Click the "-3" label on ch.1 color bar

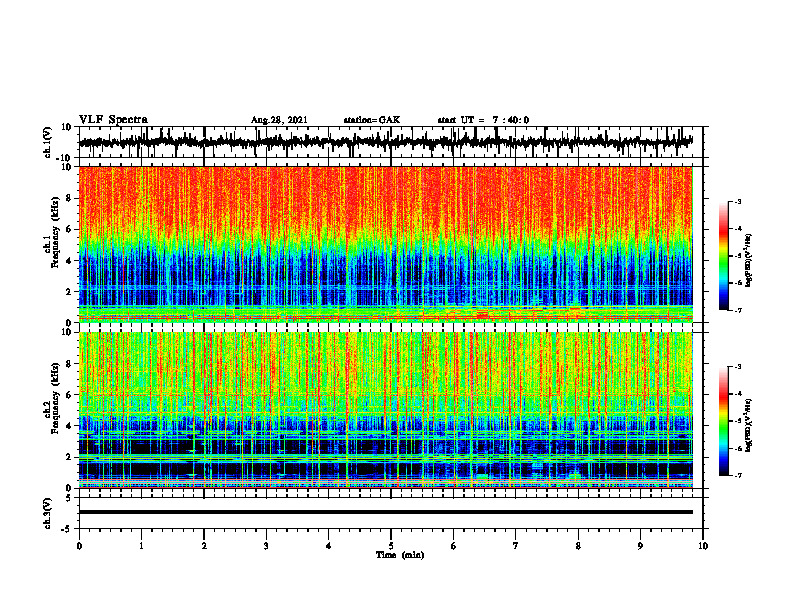click(x=738, y=201)
